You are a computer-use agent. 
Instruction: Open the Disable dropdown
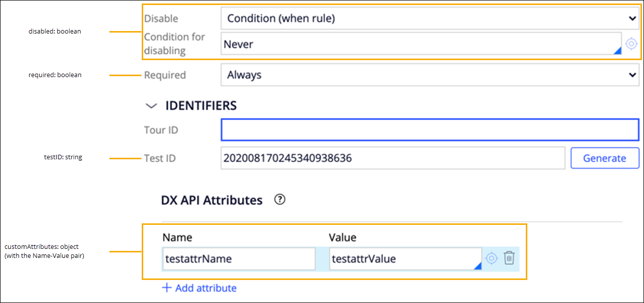(429, 19)
